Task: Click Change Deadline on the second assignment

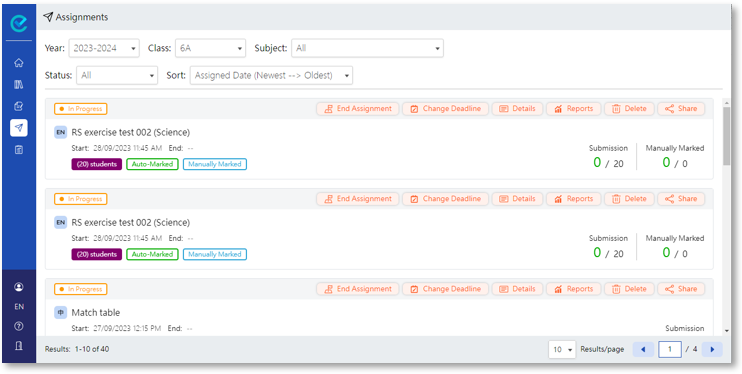Action: (x=446, y=199)
